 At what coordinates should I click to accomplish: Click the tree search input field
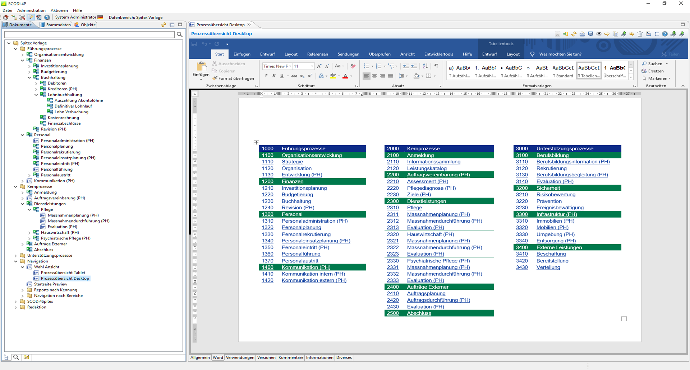pos(89,34)
